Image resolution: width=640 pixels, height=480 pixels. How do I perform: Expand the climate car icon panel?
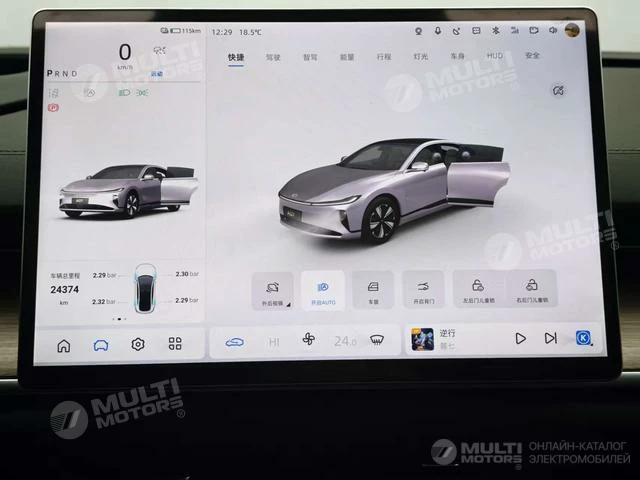point(235,342)
